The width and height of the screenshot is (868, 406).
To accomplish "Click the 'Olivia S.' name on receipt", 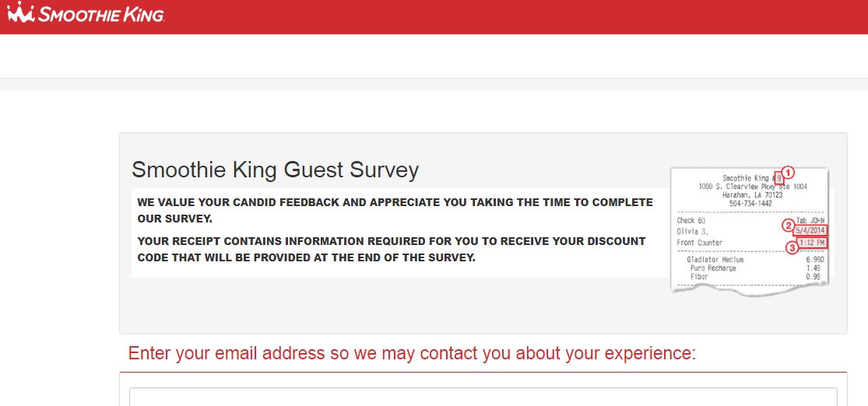I will 693,232.
